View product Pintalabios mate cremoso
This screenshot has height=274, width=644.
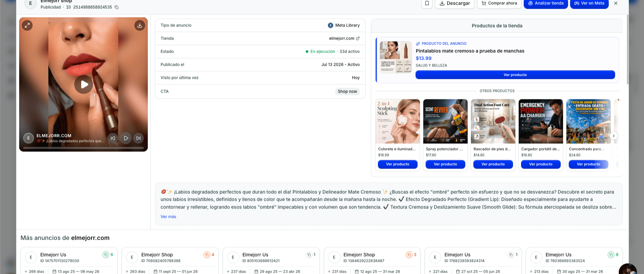click(x=515, y=75)
